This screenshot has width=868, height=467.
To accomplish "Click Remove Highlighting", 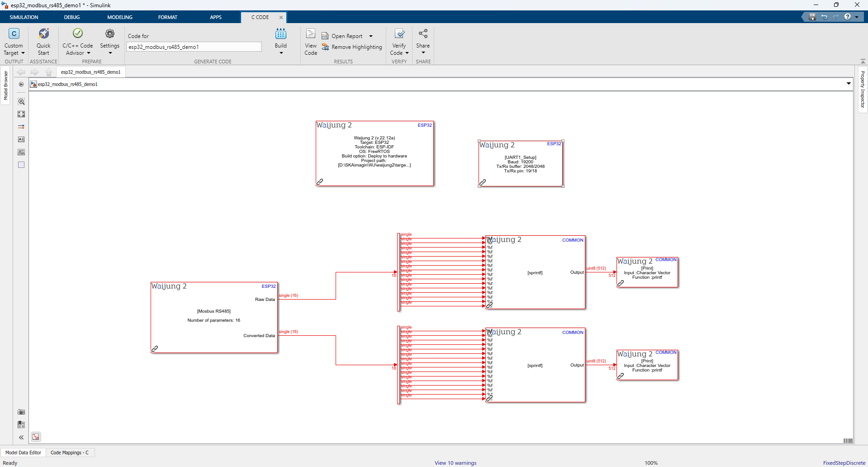I will [x=352, y=47].
